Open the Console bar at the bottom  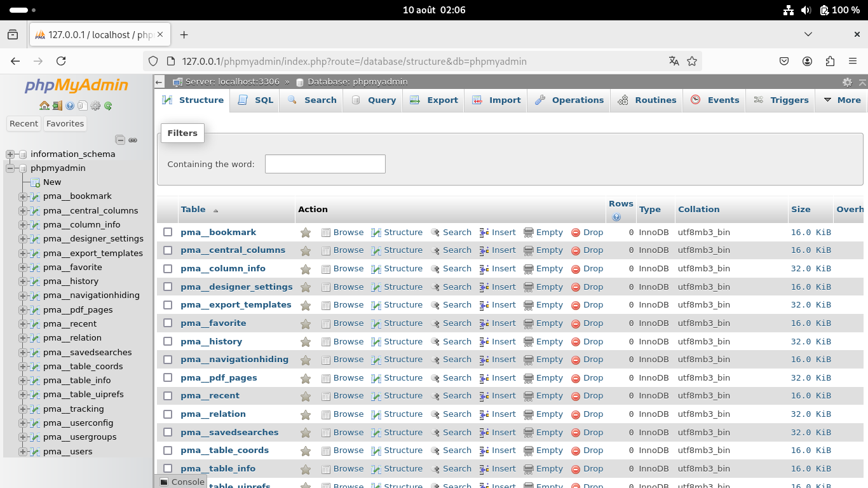coord(182,482)
